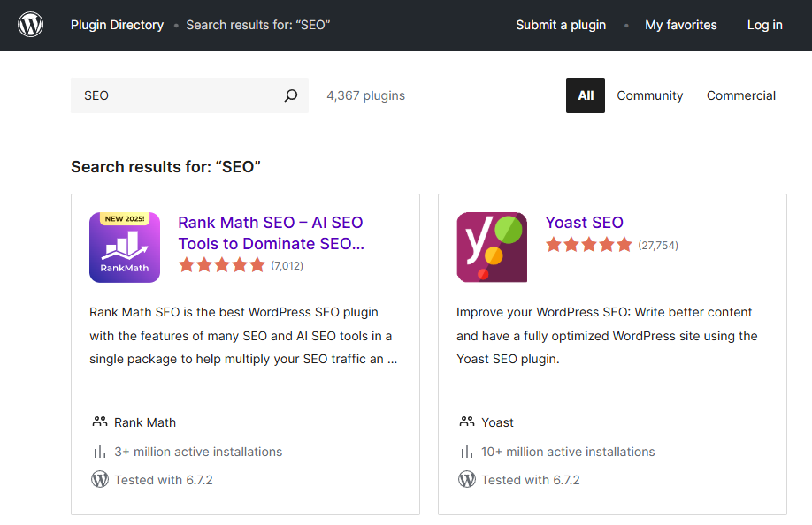Viewport: 812px width, 525px height.
Task: Click the Rank Math author people icon
Action: 100,422
